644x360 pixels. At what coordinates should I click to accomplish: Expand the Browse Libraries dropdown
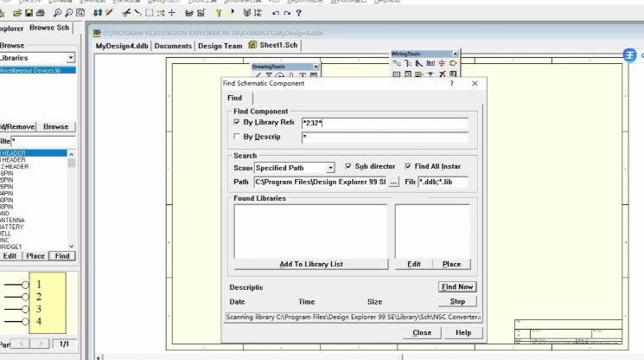pyautogui.click(x=71, y=58)
